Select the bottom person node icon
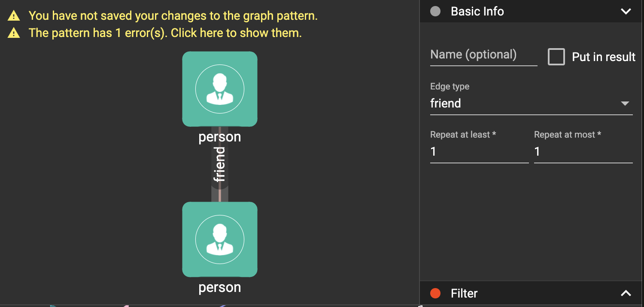The image size is (644, 307). [219, 239]
